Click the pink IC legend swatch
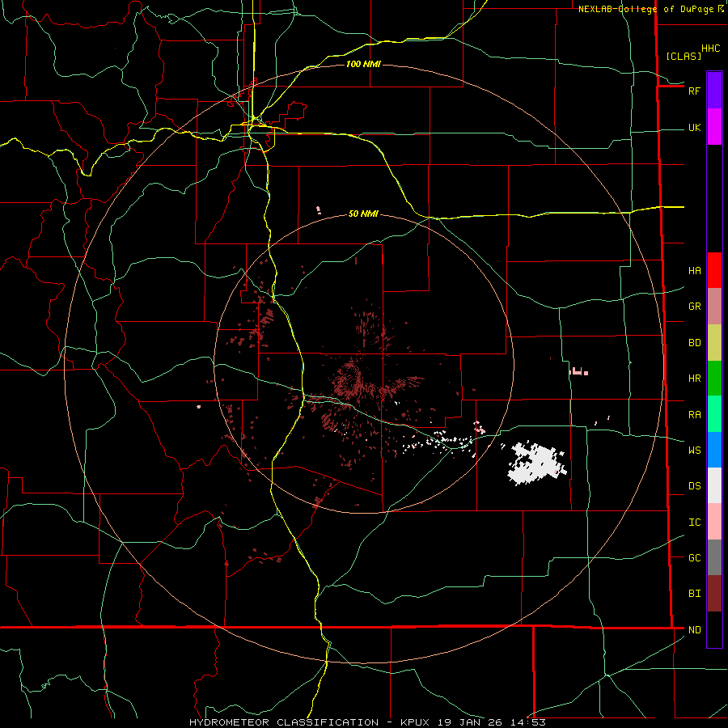The image size is (728, 728). pos(714,522)
